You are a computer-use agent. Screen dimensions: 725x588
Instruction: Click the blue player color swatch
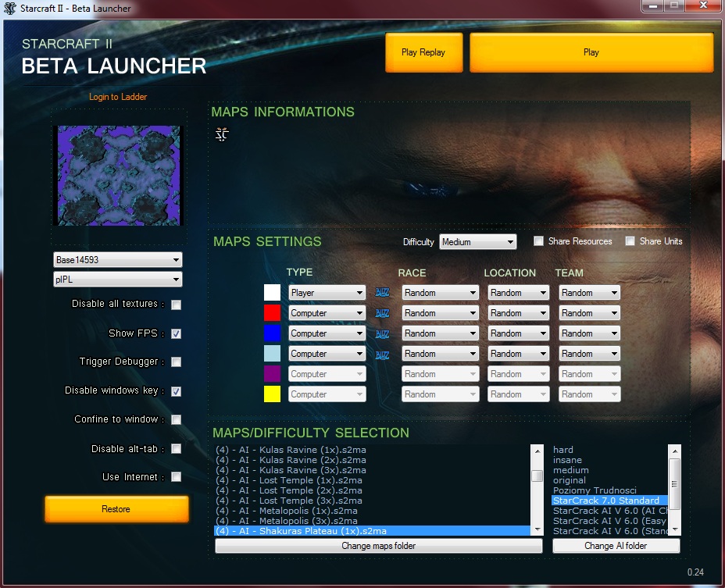point(272,333)
